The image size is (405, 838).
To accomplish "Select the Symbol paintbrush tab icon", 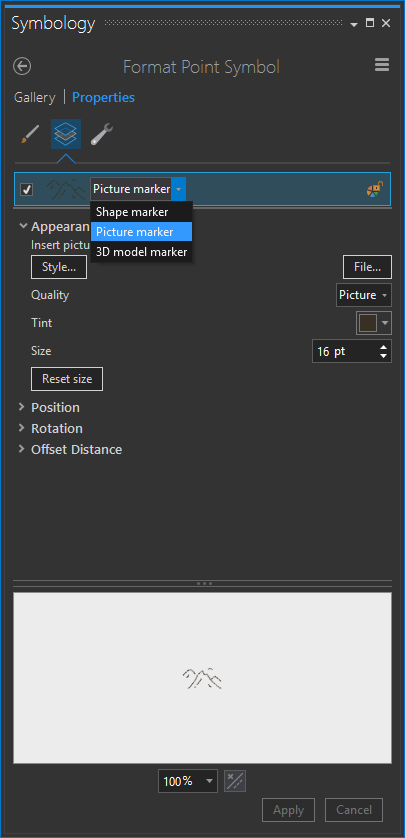I will [x=30, y=134].
